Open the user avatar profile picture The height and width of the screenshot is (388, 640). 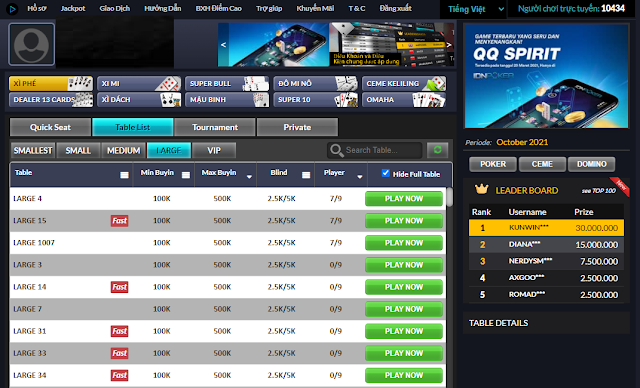(31, 44)
